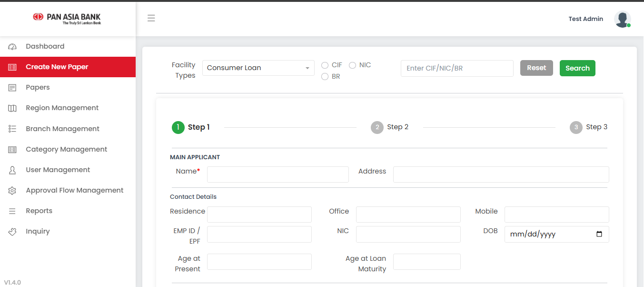The image size is (644, 287).
Task: Focus the Office contact field
Action: click(x=408, y=215)
